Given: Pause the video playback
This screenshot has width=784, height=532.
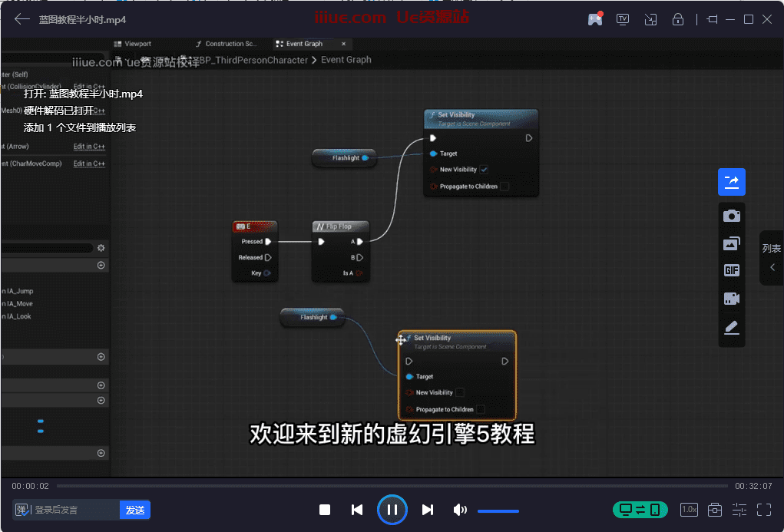Looking at the screenshot, I should tap(392, 510).
